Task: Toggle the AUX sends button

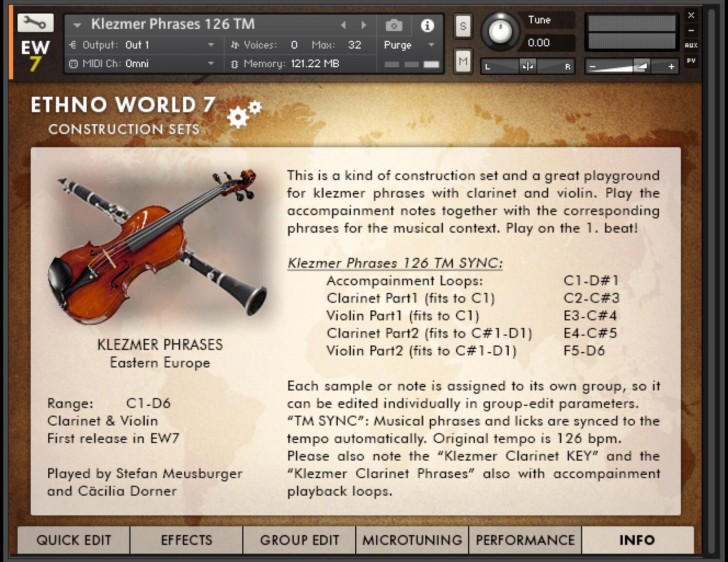Action: click(691, 45)
